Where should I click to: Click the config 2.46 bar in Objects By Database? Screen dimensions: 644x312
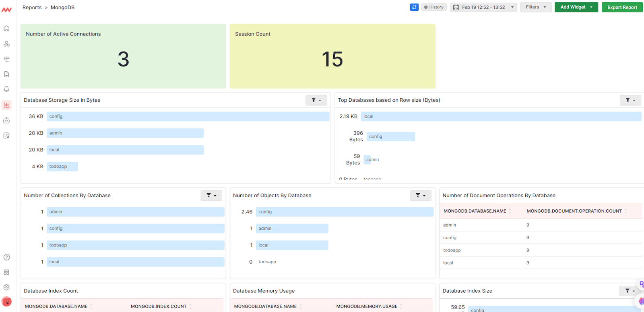(x=345, y=212)
